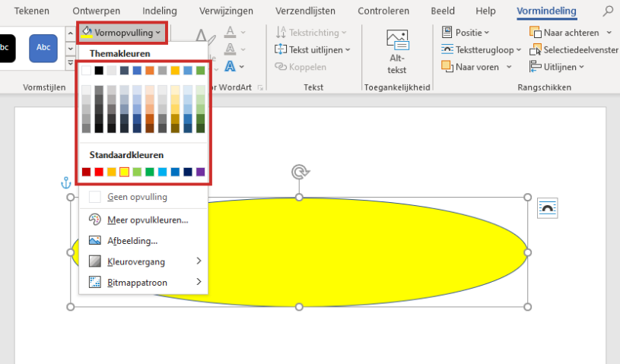Open the Indeling tab
This screenshot has height=364, width=620.
[x=160, y=11]
